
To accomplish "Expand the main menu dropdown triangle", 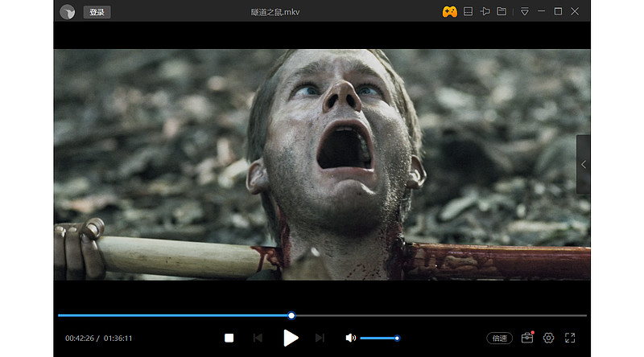I will 525,11.
